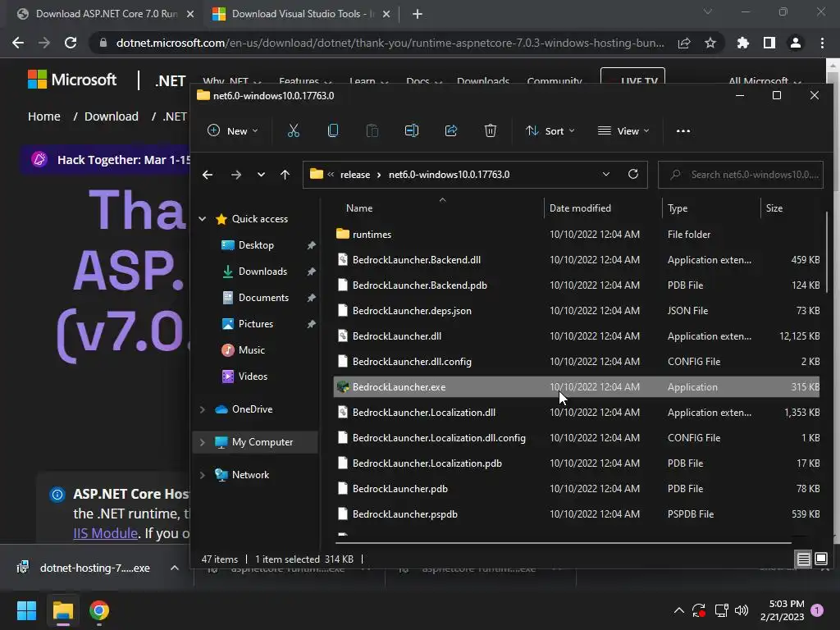
Task: Select Desktop in Quick access
Action: tap(256, 244)
